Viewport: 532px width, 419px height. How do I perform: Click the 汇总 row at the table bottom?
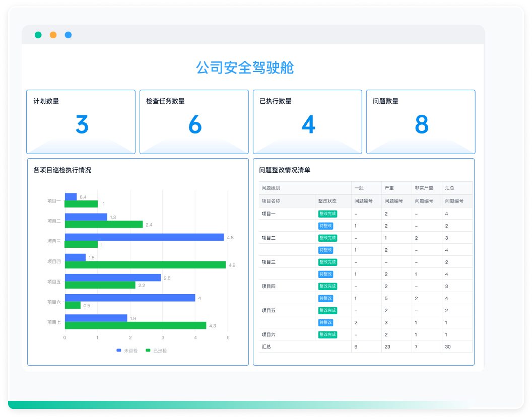[x=267, y=346]
